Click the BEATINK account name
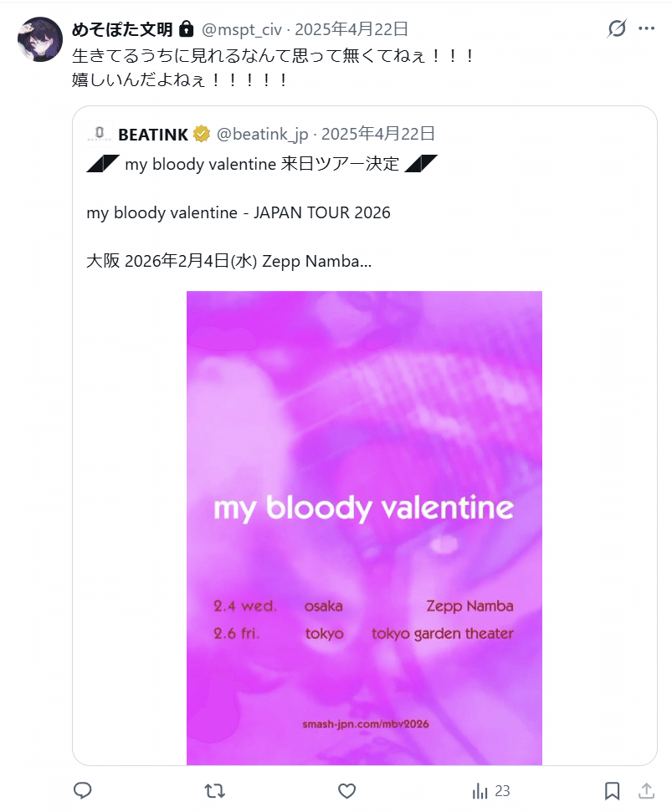 [x=153, y=134]
